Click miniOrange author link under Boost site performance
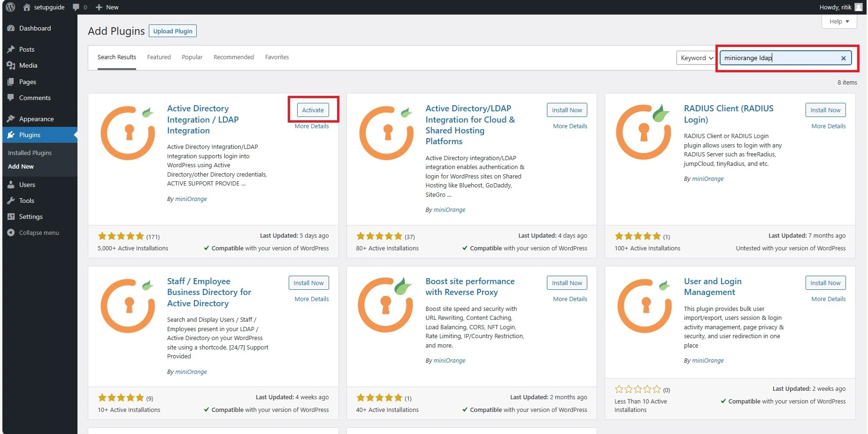 click(x=449, y=360)
